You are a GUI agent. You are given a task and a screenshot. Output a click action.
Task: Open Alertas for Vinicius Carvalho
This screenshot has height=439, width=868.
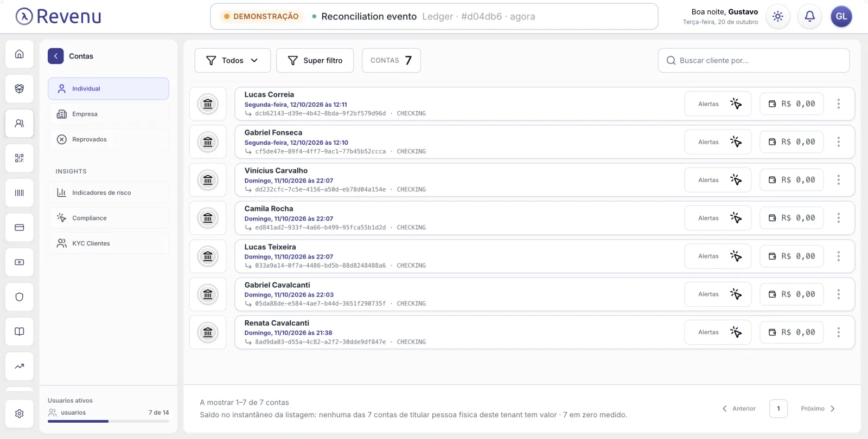[718, 180]
